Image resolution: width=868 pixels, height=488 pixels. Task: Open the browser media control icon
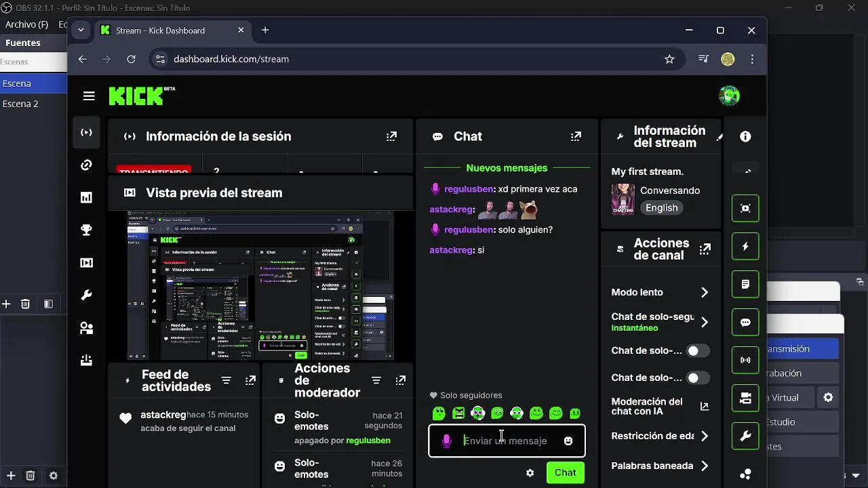coord(703,59)
